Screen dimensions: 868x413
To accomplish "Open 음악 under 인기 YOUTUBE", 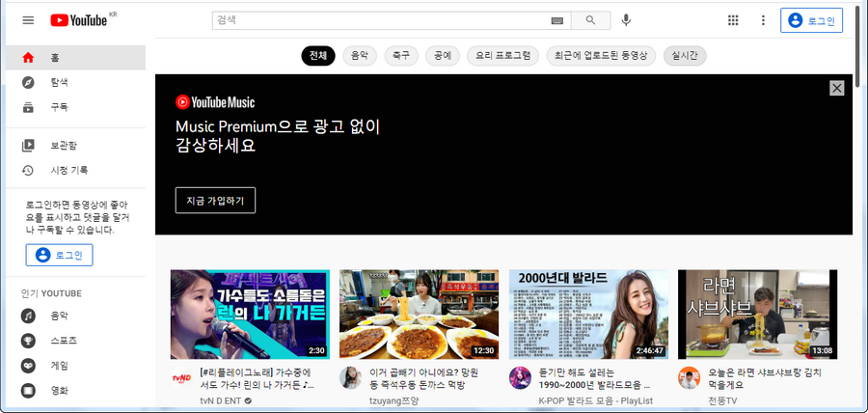I will (x=76, y=317).
